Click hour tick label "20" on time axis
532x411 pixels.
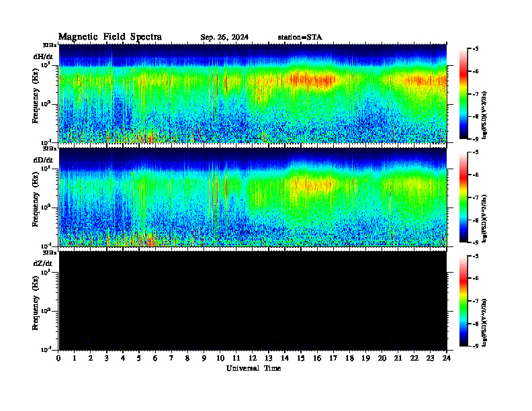point(382,359)
